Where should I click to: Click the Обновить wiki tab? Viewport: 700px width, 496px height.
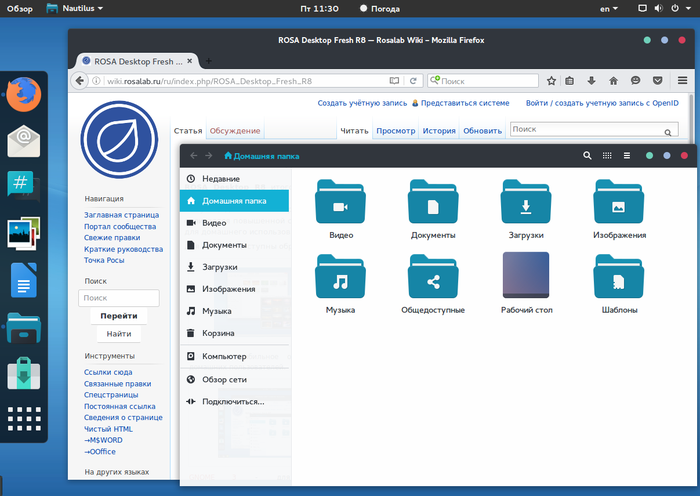coord(482,131)
